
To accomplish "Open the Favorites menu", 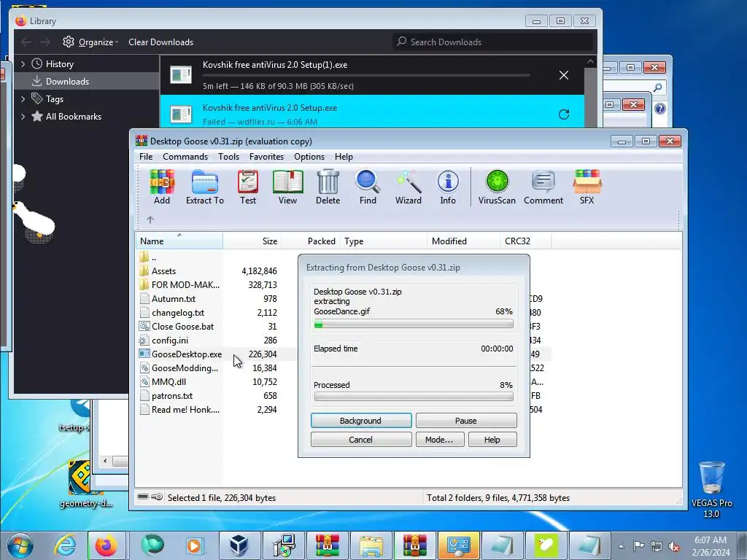I will pos(266,157).
